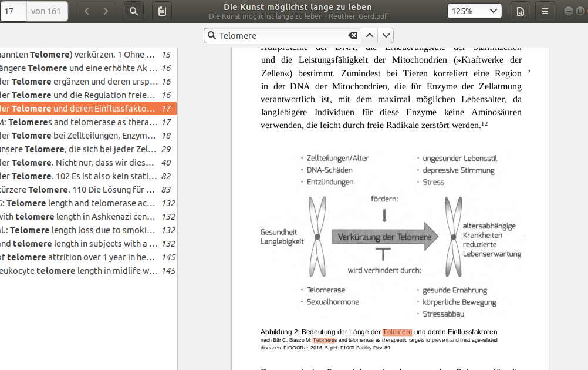The image size is (588, 370).
Task: Jump to next search match arrow
Action: [x=386, y=36]
